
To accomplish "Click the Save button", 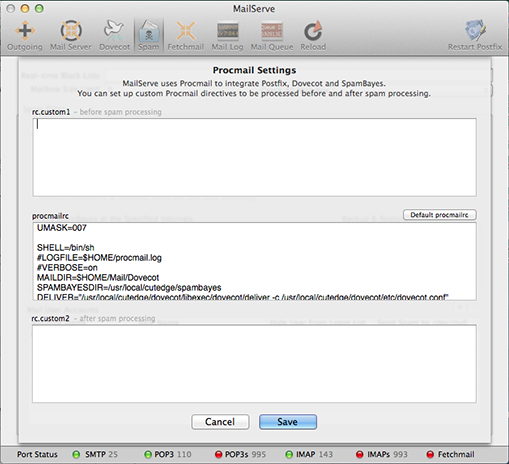I will tap(288, 422).
